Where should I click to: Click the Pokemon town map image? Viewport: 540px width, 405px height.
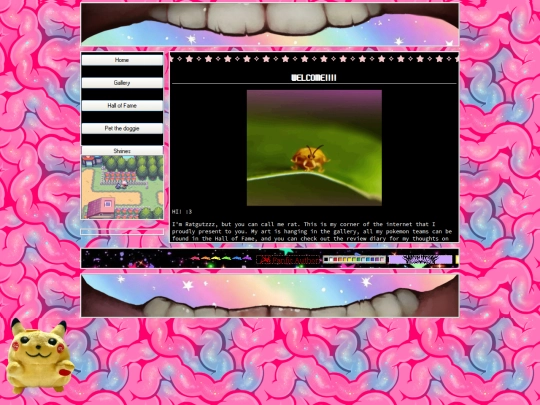[122, 187]
